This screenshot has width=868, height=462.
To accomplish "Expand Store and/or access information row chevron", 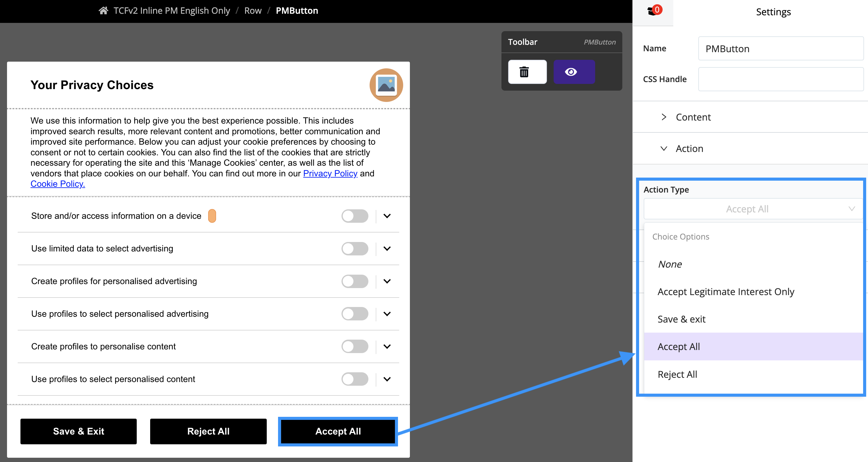I will [387, 216].
